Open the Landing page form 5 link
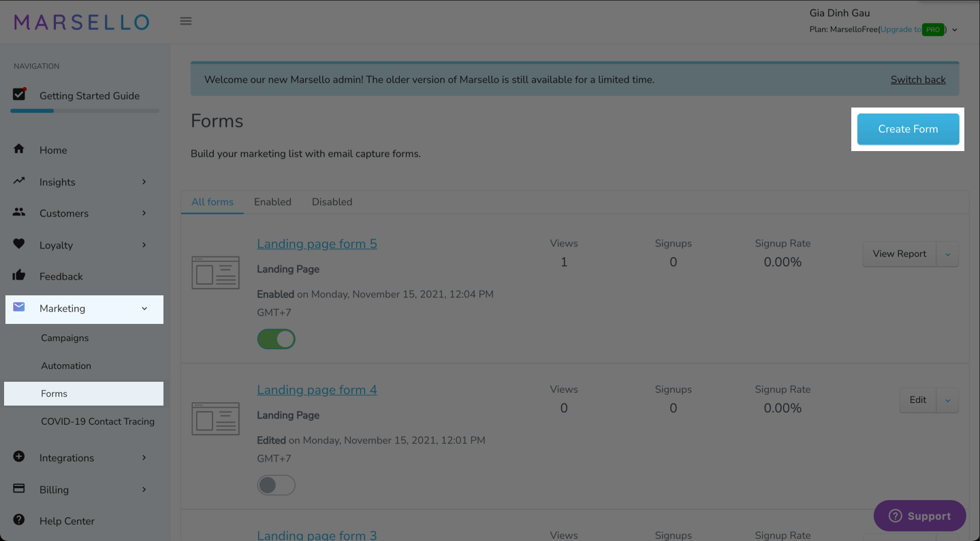 (x=317, y=244)
